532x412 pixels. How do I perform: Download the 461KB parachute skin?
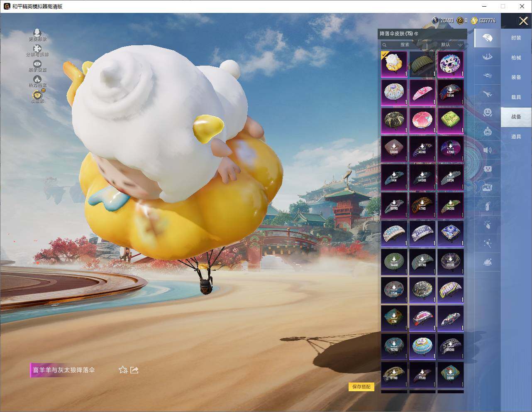tap(422, 149)
